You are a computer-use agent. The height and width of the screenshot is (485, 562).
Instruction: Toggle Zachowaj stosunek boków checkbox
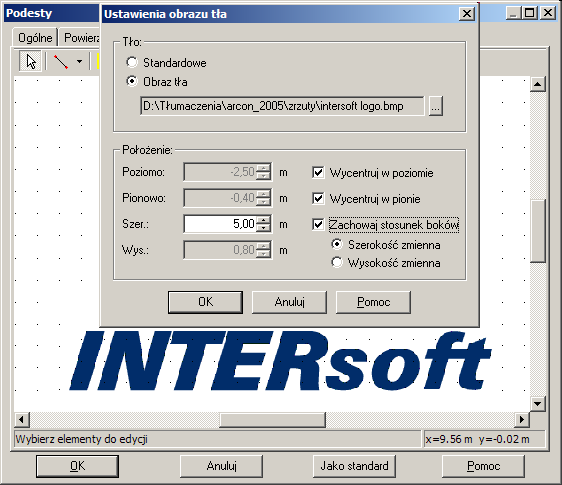(318, 225)
